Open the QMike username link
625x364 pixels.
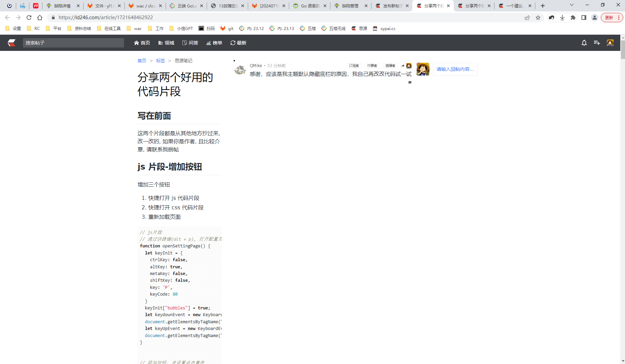(x=256, y=66)
